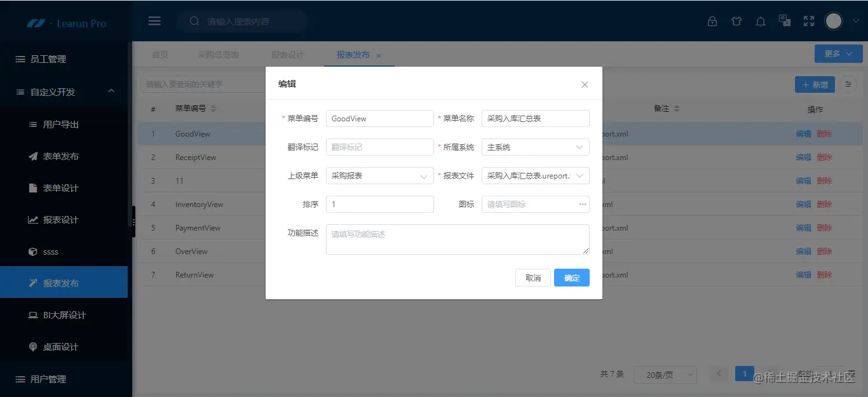Open the 首页 tab

pos(160,54)
